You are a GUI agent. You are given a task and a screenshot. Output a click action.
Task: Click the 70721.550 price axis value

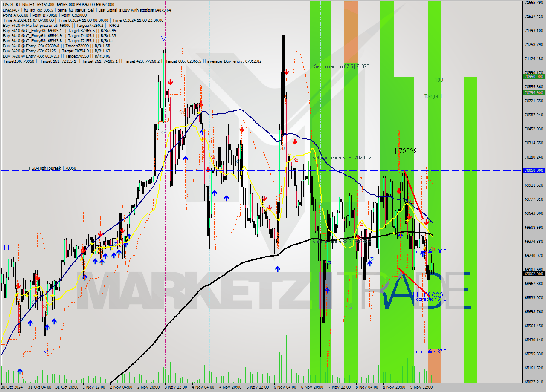pos(534,101)
